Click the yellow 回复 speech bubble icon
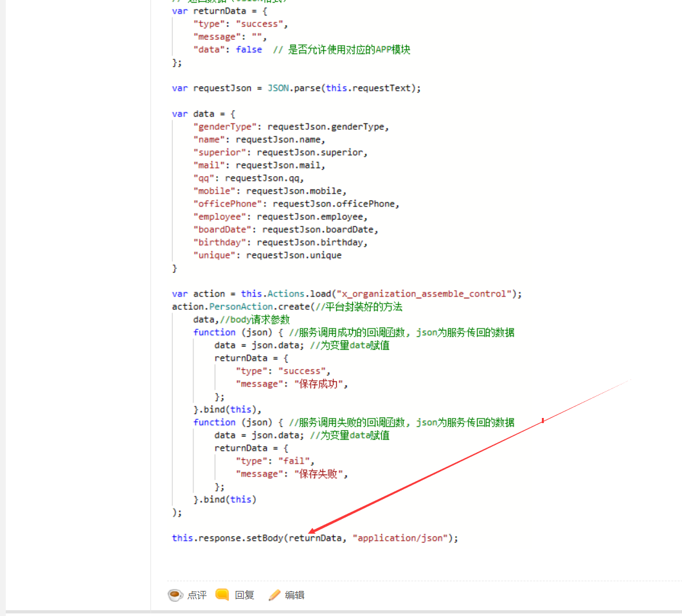The image size is (682, 616). pyautogui.click(x=222, y=595)
